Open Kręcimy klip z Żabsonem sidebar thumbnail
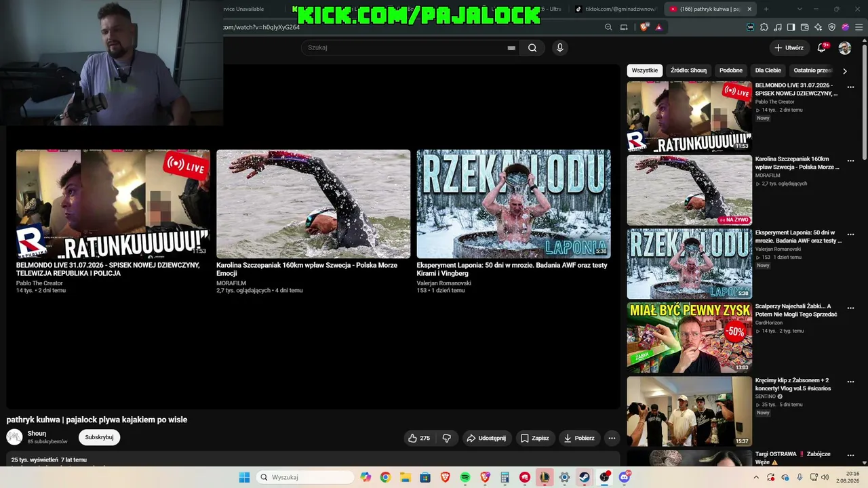868x488 pixels. click(x=690, y=411)
